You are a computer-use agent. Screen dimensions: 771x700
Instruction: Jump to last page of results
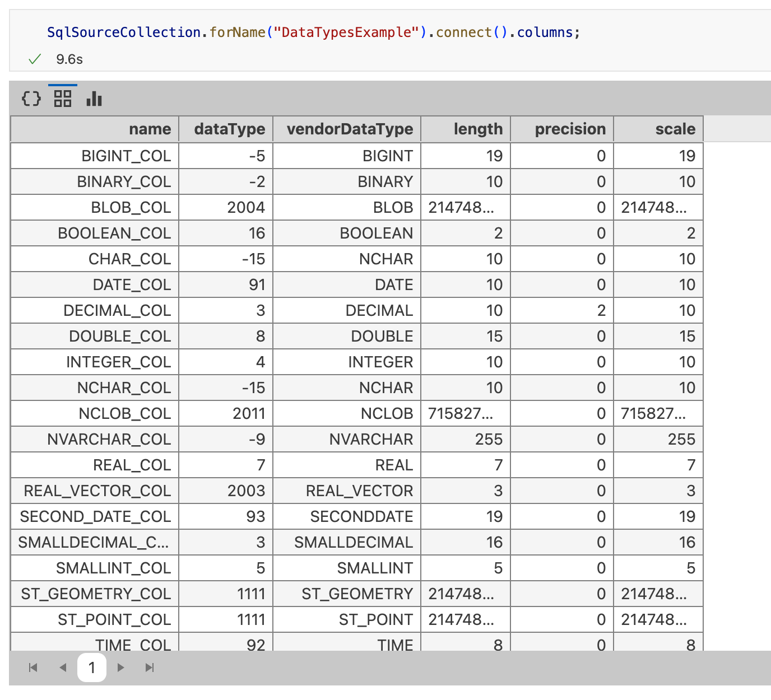(x=150, y=668)
